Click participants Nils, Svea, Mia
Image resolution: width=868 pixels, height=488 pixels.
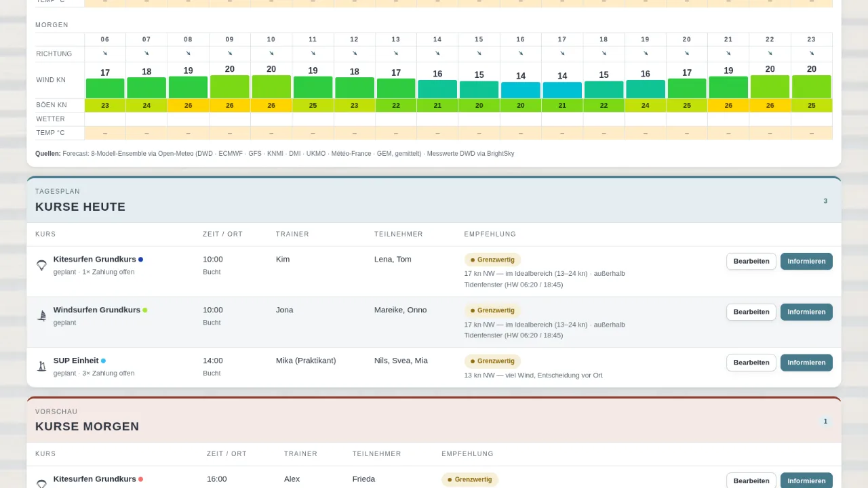[x=401, y=361]
